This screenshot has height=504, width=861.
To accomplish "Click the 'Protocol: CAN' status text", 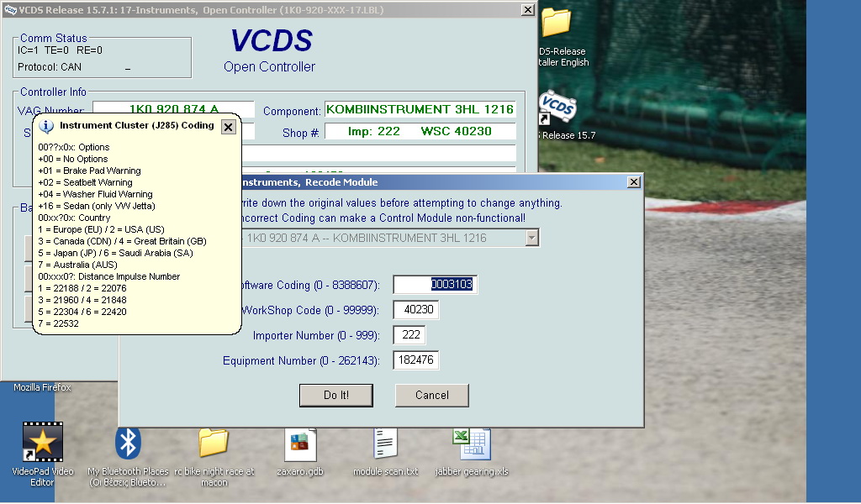I will click(x=50, y=67).
